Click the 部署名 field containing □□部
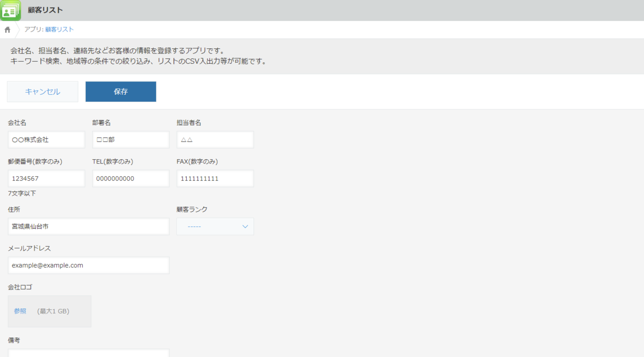Screen dimensions: 644x357 pos(130,139)
